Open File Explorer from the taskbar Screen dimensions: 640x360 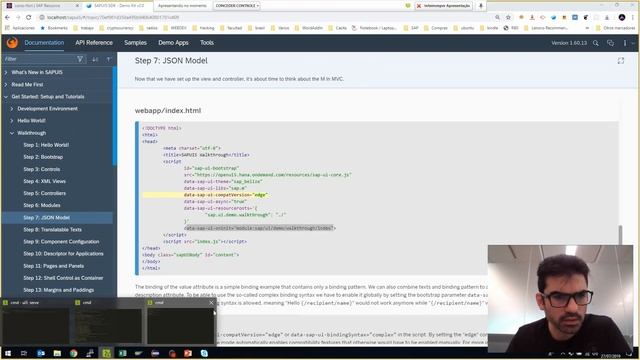click(x=57, y=353)
